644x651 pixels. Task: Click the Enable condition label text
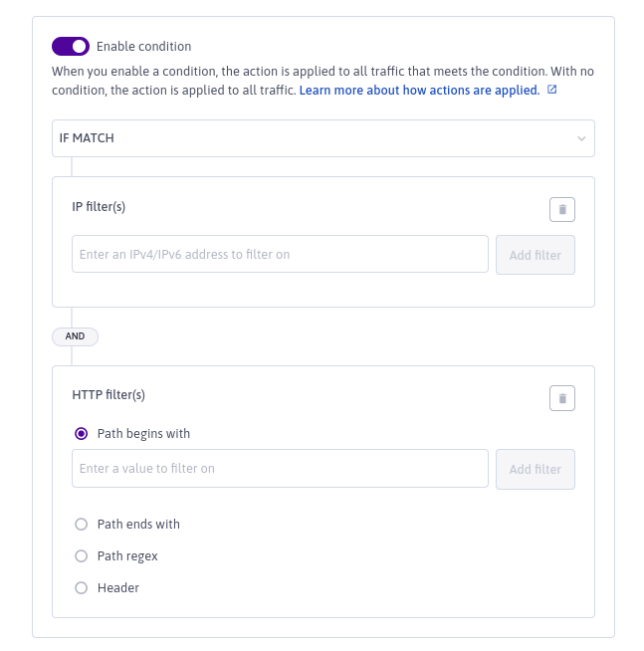[x=143, y=46]
